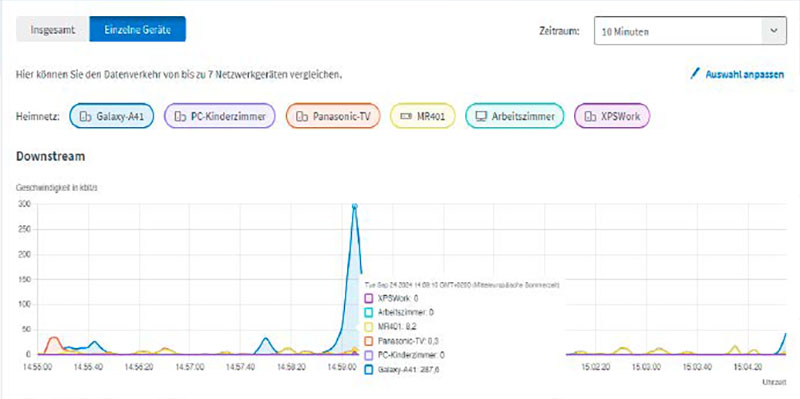Click the XPSWork device icon
This screenshot has width=800, height=399.
pyautogui.click(x=590, y=116)
